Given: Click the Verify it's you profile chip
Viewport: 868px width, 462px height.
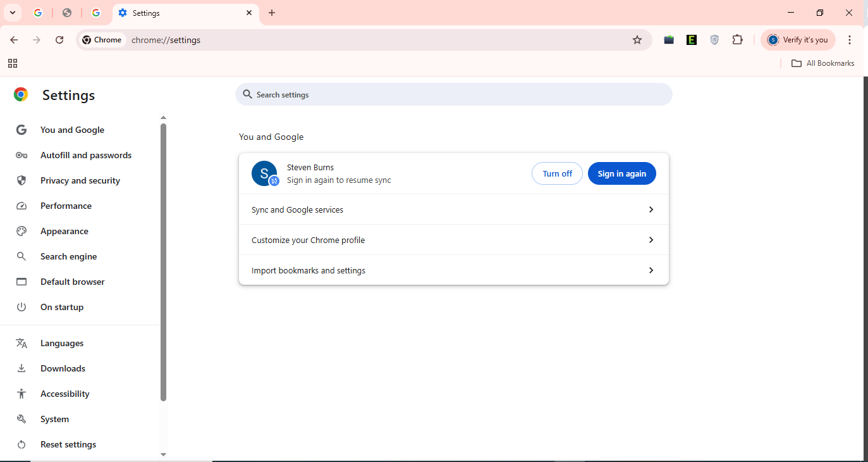Looking at the screenshot, I should point(798,40).
